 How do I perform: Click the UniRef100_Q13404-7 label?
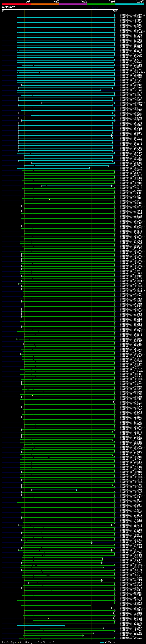(132, 291)
